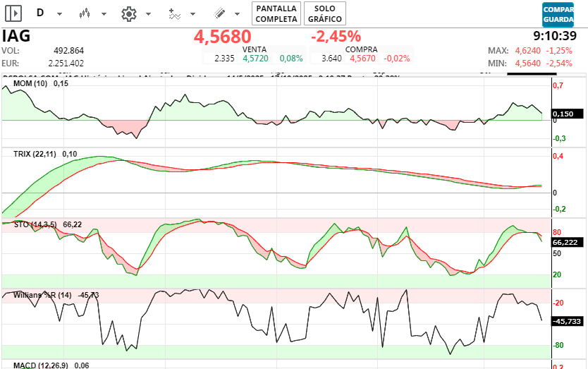Click the last price 4,5680

[x=222, y=37]
